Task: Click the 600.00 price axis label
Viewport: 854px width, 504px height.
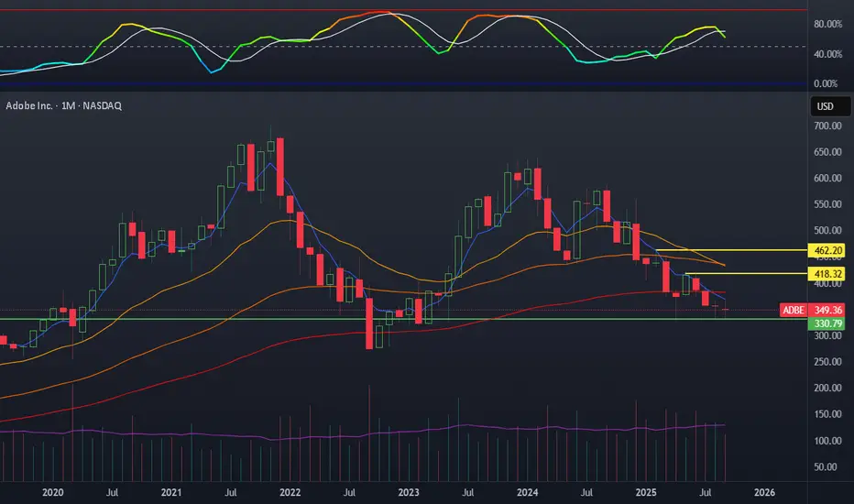Action: [827, 178]
